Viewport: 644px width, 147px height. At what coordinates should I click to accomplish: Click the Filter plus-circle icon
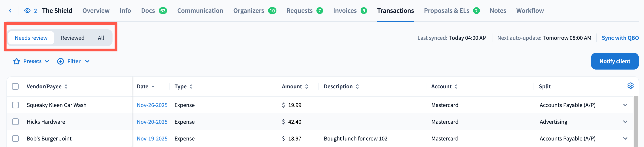[x=60, y=61]
